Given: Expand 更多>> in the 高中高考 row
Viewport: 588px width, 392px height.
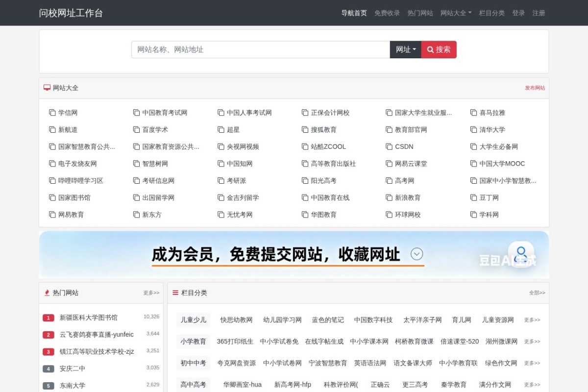Looking at the screenshot, I should coord(532,385).
